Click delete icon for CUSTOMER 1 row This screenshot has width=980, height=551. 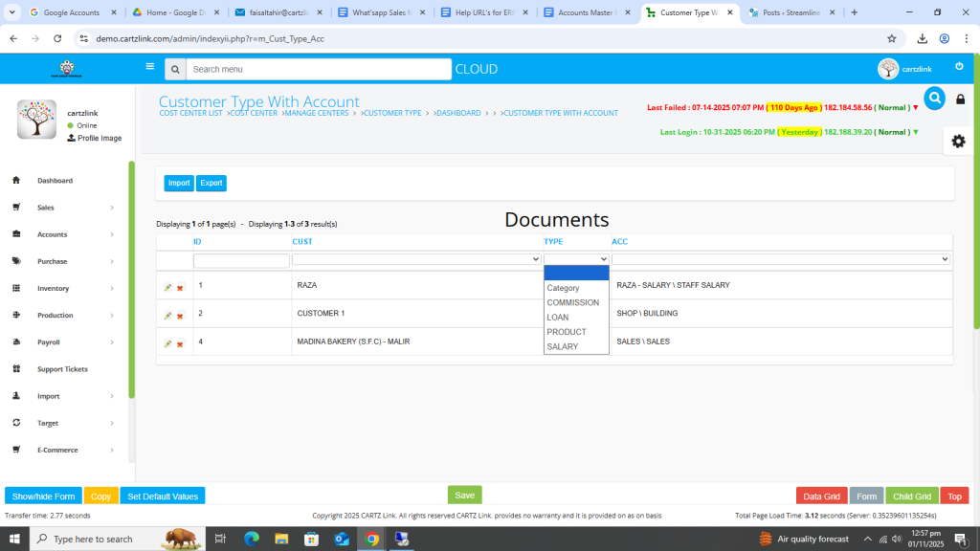click(180, 316)
